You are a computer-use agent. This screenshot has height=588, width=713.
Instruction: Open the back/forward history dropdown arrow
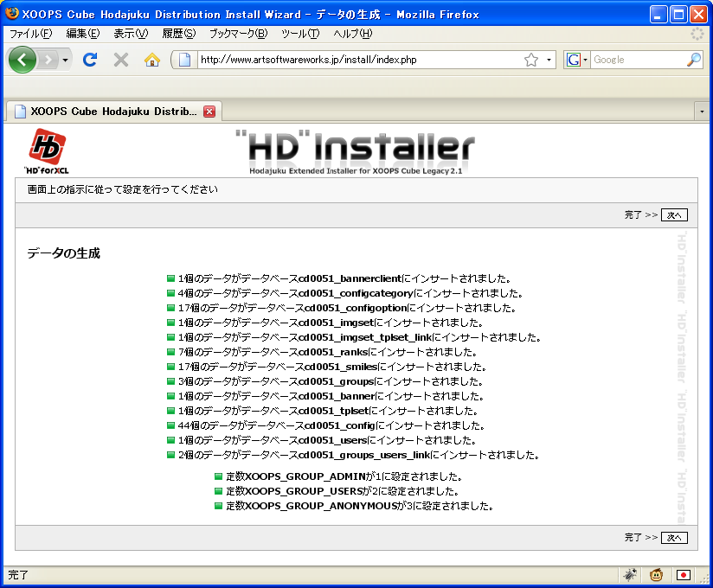[x=65, y=60]
